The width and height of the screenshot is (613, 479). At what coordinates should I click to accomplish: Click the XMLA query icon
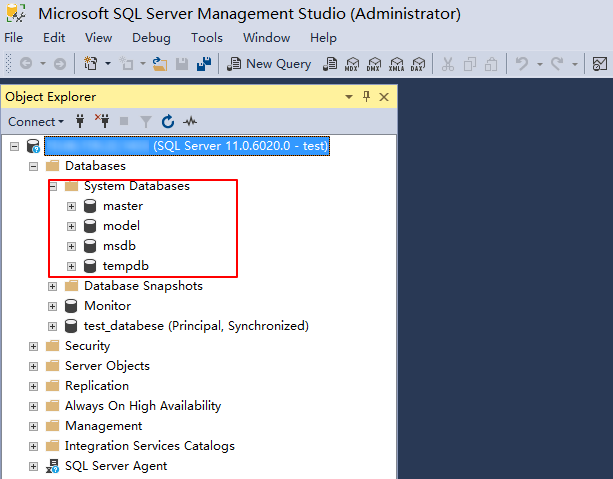coord(397,64)
